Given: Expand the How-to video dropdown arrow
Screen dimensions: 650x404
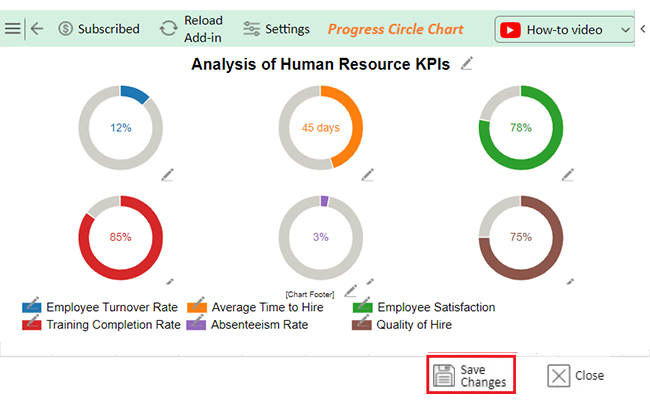Looking at the screenshot, I should coord(626,30).
